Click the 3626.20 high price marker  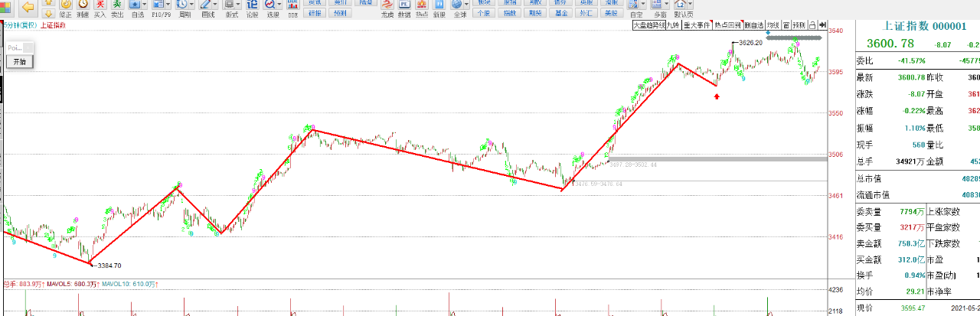[750, 42]
